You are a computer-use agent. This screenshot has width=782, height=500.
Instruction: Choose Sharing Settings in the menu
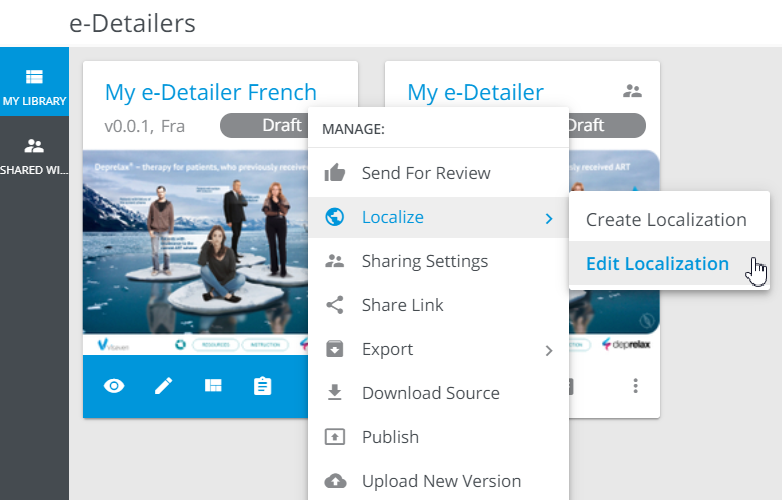coord(425,261)
